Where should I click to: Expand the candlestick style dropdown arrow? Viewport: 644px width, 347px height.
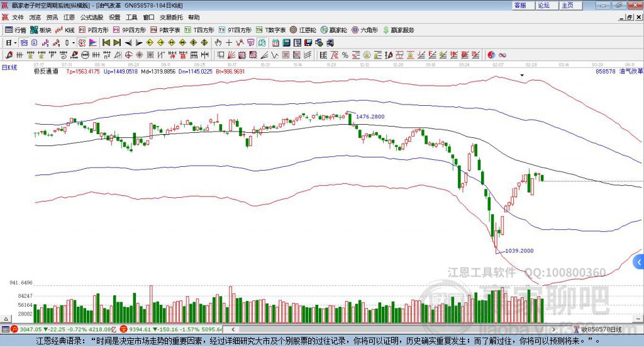pyautogui.click(x=73, y=43)
